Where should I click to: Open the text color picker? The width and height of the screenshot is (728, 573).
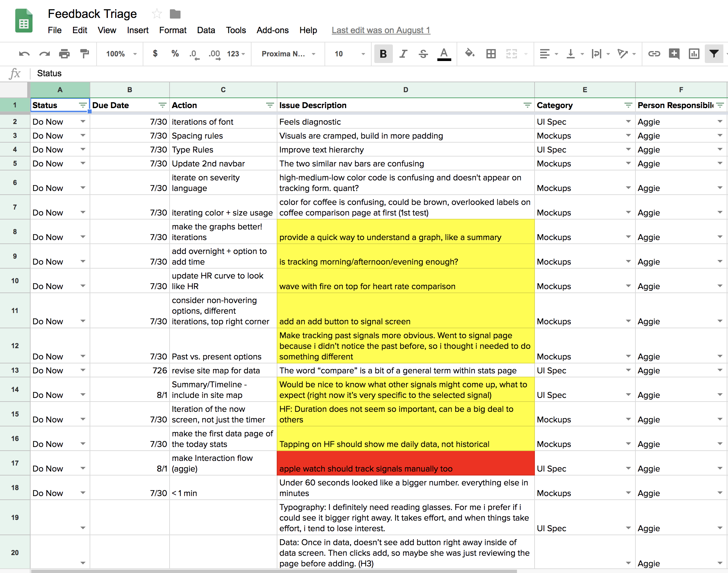pyautogui.click(x=444, y=54)
